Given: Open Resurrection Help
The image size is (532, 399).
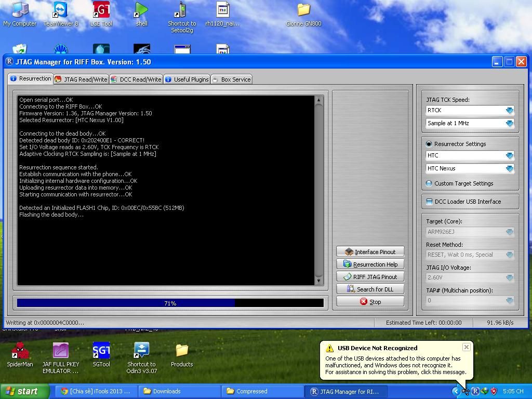Looking at the screenshot, I should (370, 264).
